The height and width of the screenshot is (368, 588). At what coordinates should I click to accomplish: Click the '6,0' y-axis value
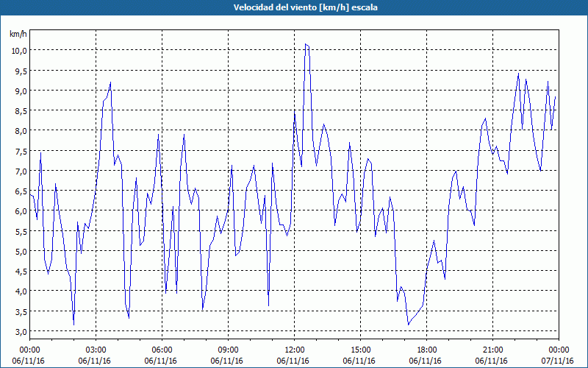21,211
